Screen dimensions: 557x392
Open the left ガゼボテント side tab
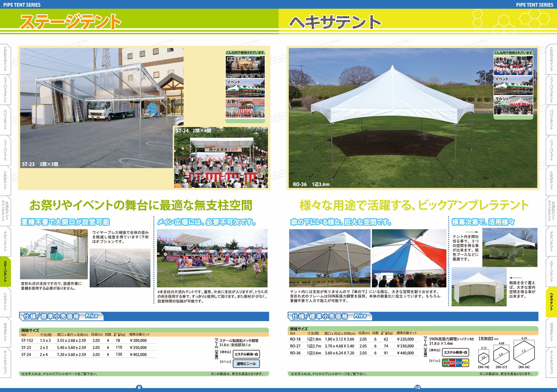(x=5, y=332)
